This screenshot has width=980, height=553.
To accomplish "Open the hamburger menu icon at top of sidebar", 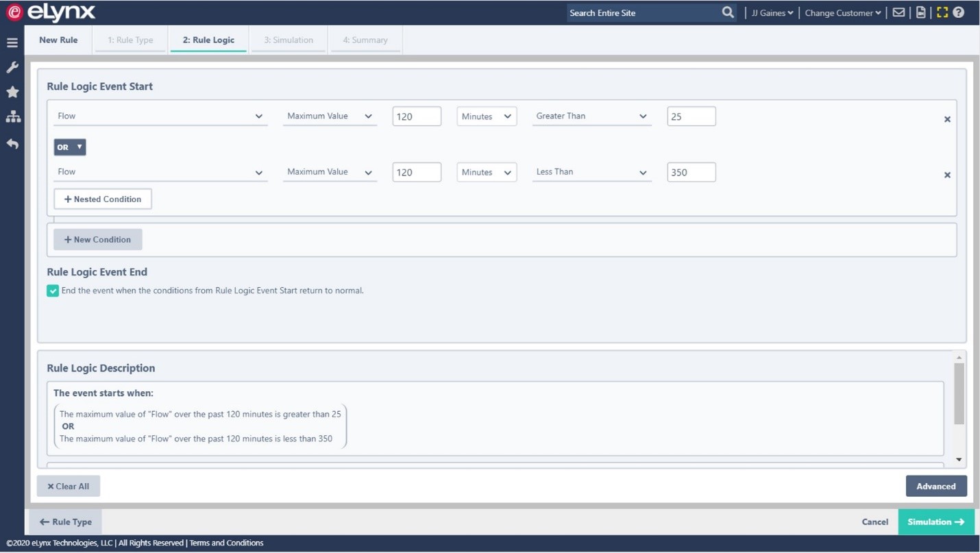I will (x=12, y=42).
